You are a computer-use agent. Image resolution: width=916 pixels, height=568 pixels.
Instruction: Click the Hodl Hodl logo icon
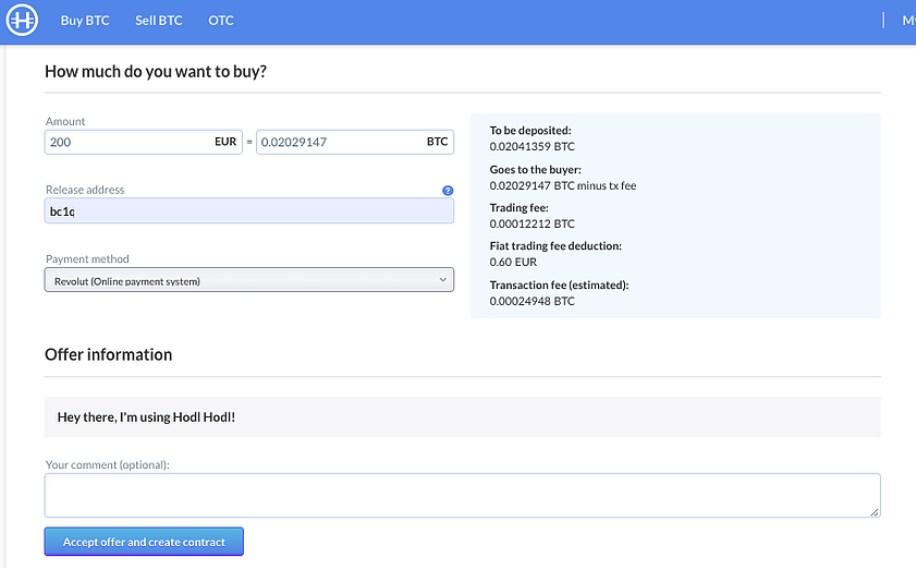[x=22, y=20]
